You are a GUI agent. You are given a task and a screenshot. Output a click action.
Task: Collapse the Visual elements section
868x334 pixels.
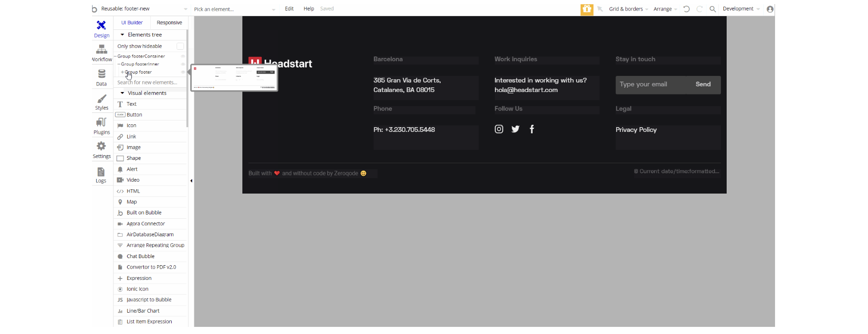[122, 93]
